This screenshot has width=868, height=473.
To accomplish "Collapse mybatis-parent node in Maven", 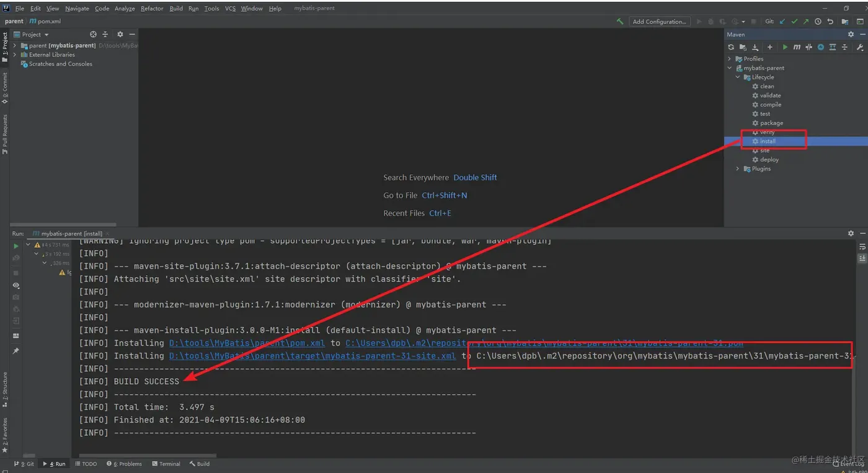I will click(730, 68).
